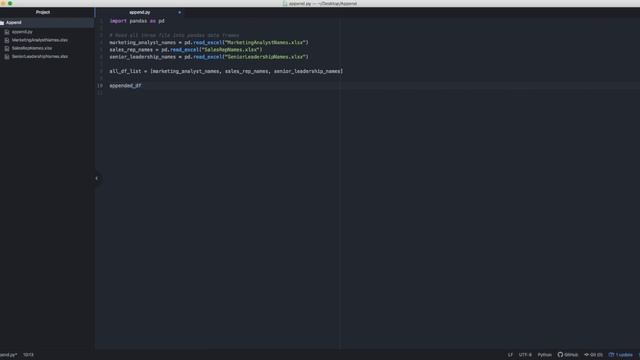Screen dimensions: 640x360
Task: Open SeniorLeadershipNames.xlsx in the project tree
Action: click(40, 56)
